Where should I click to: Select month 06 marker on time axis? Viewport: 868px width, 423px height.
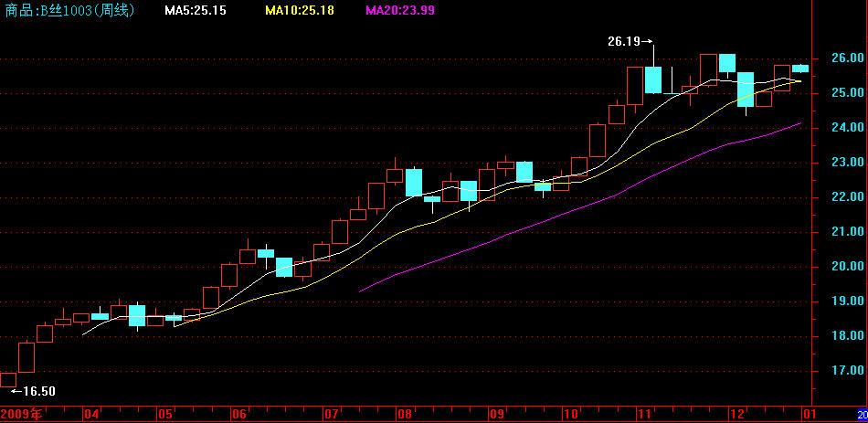239,414
